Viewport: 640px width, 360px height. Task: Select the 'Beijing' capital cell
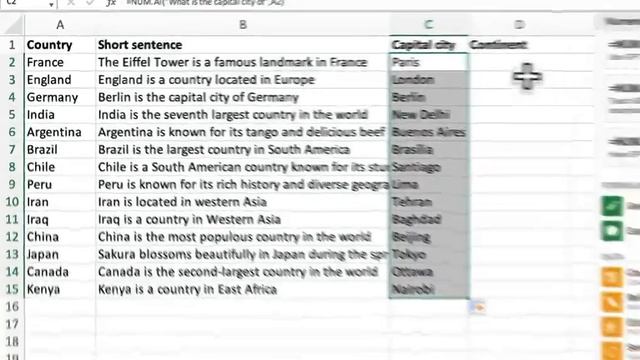pyautogui.click(x=429, y=237)
